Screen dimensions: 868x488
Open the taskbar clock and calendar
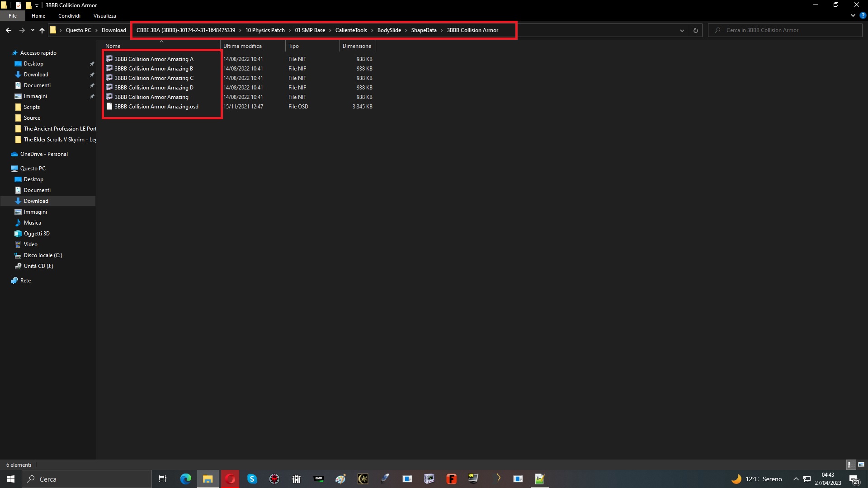828,479
